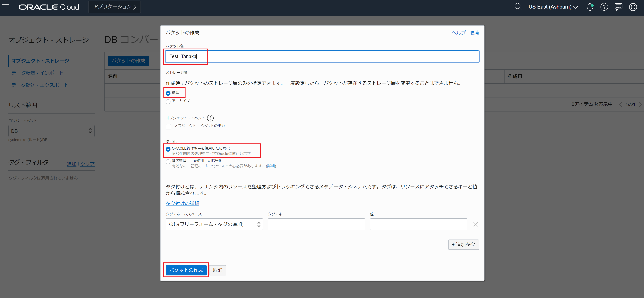
Task: Expand the tag namespace dropdown
Action: pyautogui.click(x=214, y=224)
